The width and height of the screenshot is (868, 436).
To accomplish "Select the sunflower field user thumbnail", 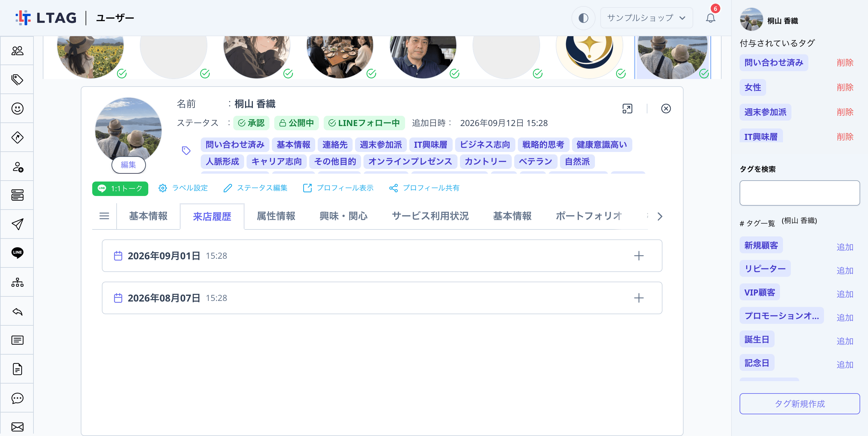I will [90, 57].
